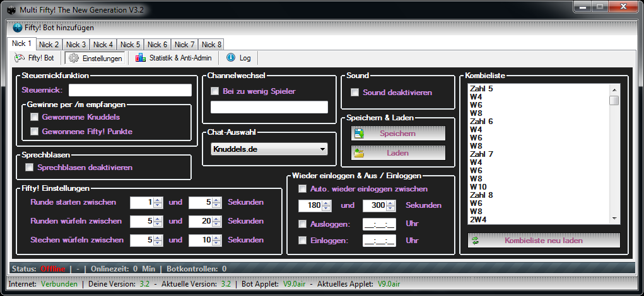Click spinner of Runden würfeln maximum value 20
The height and width of the screenshot is (296, 644).
(217, 222)
